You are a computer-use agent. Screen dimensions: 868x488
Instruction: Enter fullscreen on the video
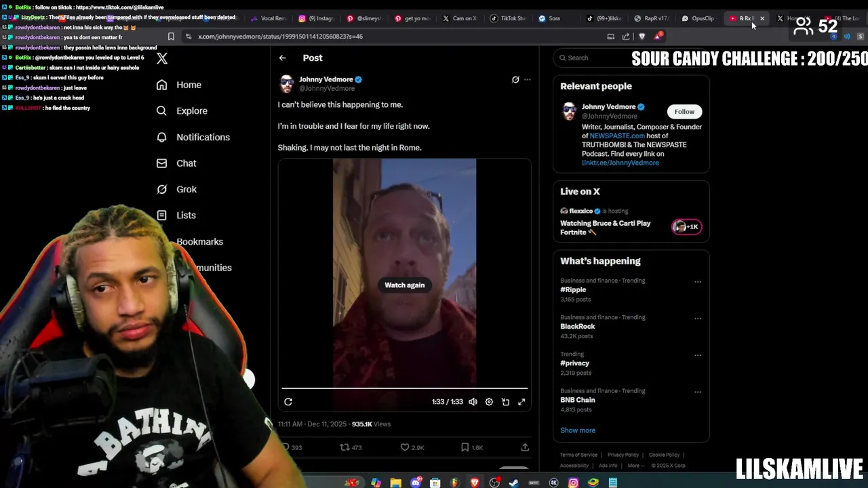(x=521, y=402)
